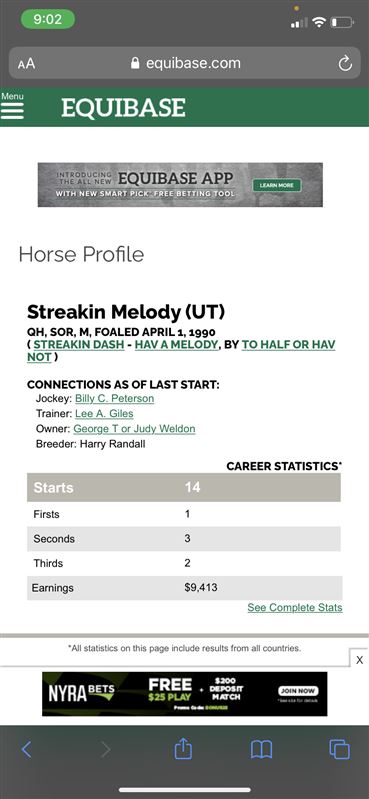Follow the TO HALF OR HAV NOT link

pyautogui.click(x=181, y=351)
